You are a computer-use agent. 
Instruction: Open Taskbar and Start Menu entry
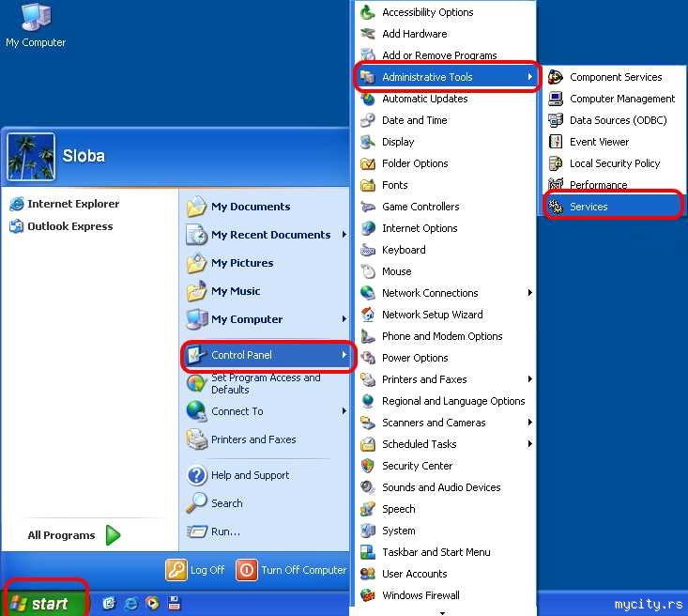(445, 552)
